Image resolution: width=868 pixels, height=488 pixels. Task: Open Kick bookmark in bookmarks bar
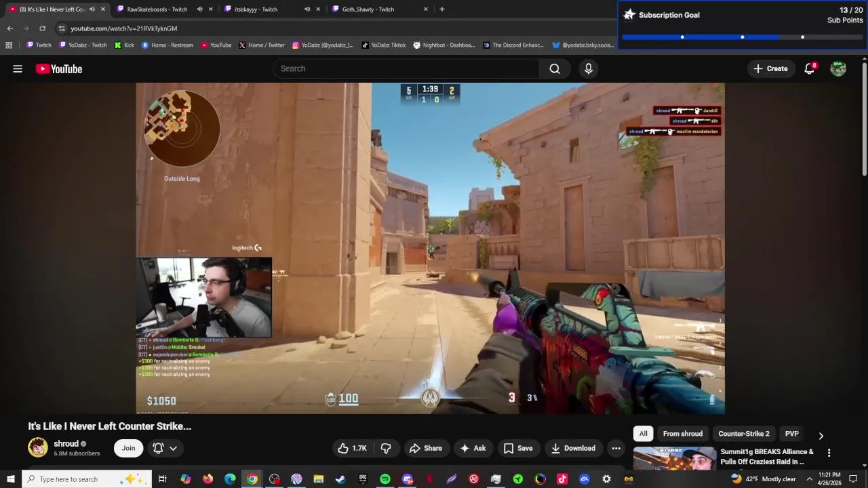pyautogui.click(x=124, y=45)
